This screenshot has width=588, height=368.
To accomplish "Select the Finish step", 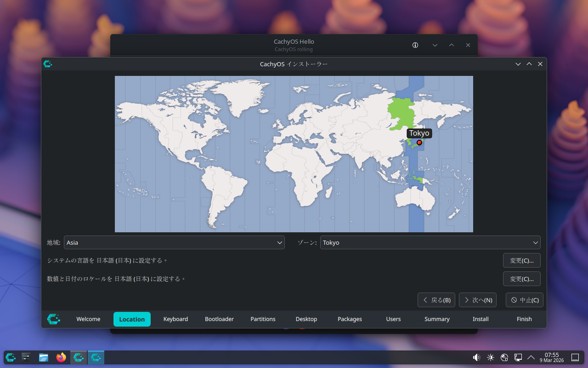I will click(x=524, y=319).
